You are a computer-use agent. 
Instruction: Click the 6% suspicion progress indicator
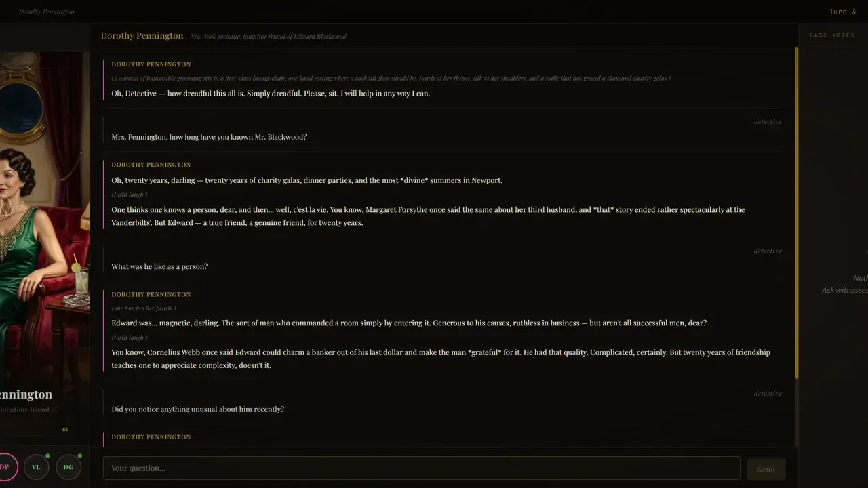coord(65,429)
